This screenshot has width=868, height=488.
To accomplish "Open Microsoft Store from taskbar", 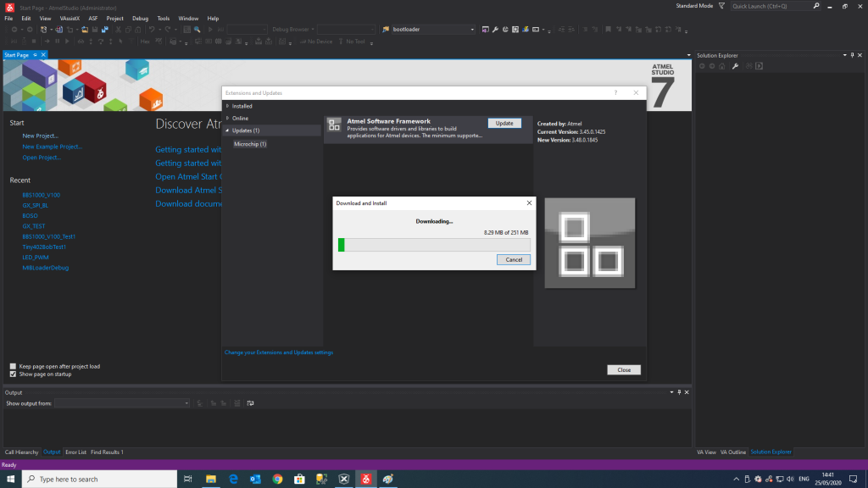I will [299, 480].
